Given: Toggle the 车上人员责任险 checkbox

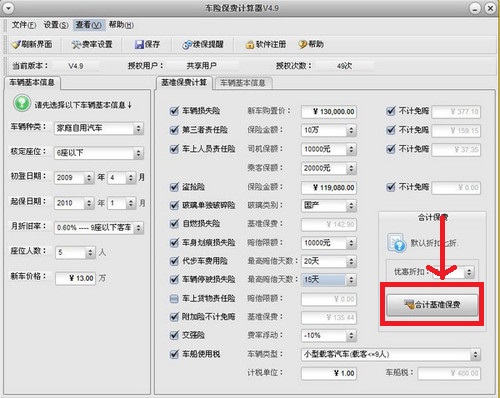Looking at the screenshot, I should (174, 149).
